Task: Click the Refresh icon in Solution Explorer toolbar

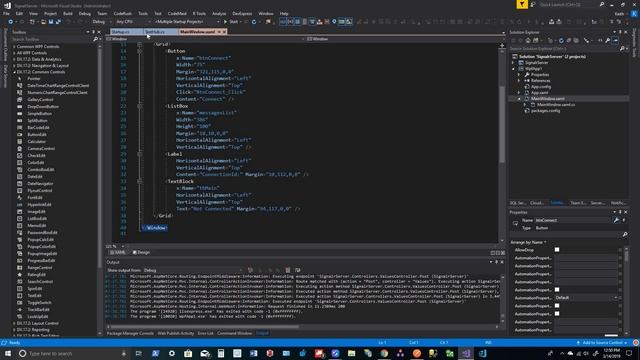Action: pyautogui.click(x=561, y=40)
